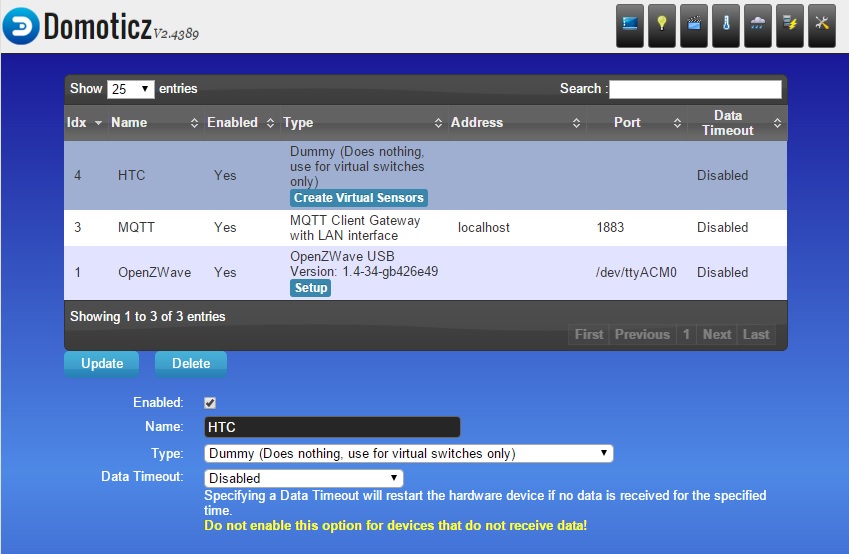849x554 pixels.
Task: Click the OpenZWave Setup button
Action: [310, 288]
